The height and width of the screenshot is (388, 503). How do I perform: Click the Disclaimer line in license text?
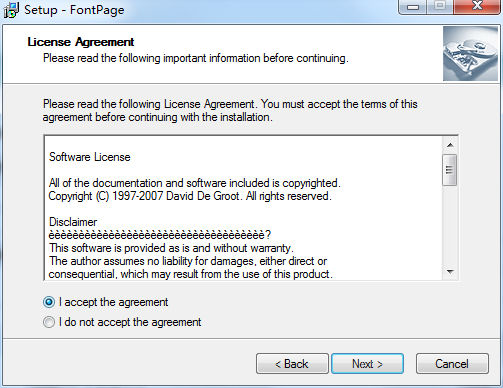tap(73, 222)
